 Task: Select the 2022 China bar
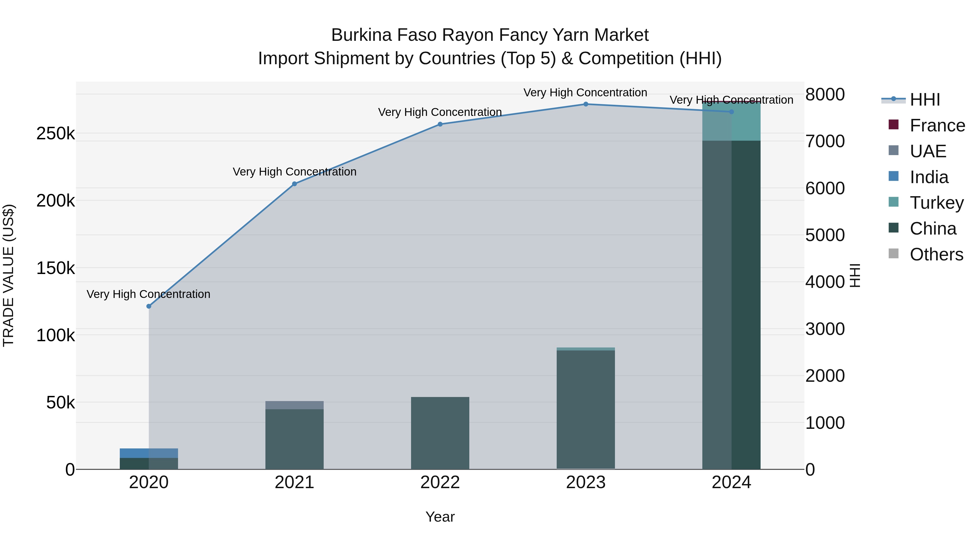coord(440,433)
